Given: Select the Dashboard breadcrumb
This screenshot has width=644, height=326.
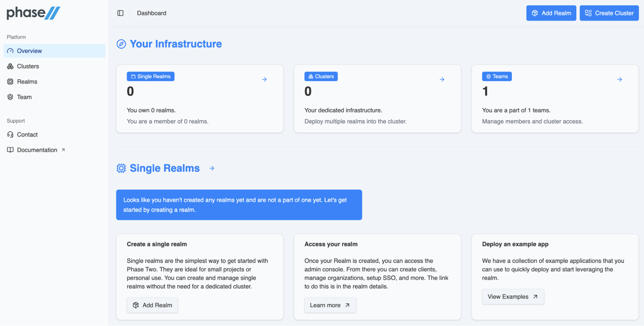Looking at the screenshot, I should click(151, 13).
